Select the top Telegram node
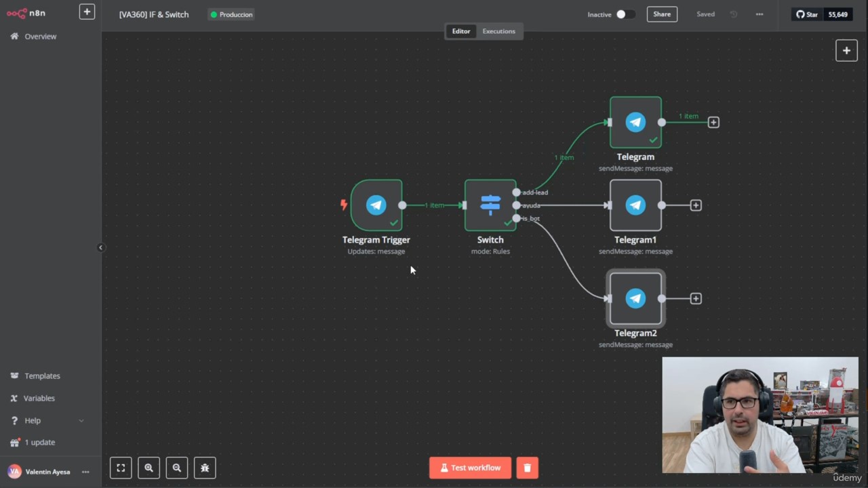Viewport: 868px width, 488px height. click(635, 122)
